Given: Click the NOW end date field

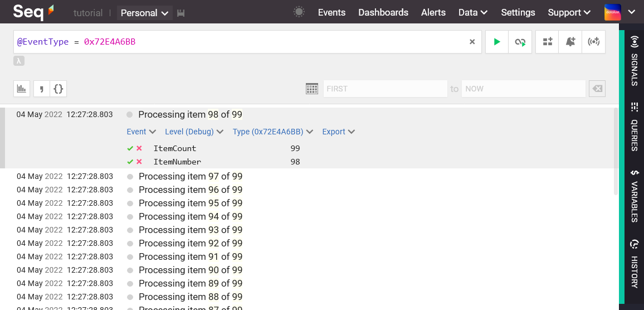Looking at the screenshot, I should coord(523,89).
